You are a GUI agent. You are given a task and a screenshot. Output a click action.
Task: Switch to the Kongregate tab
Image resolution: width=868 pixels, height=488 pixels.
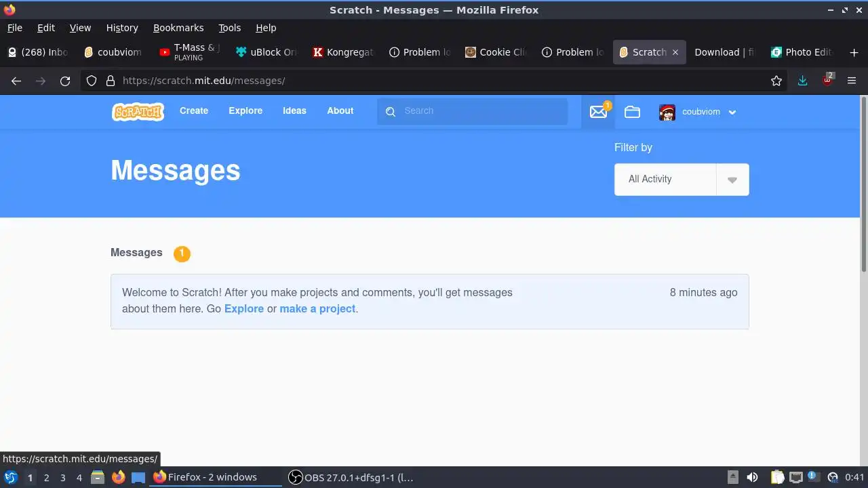tap(342, 52)
